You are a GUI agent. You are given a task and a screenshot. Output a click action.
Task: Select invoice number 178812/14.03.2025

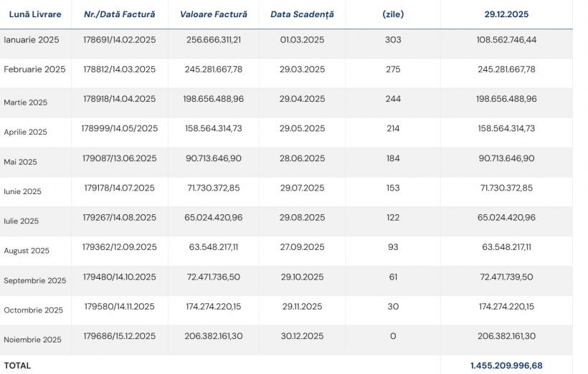tap(119, 69)
